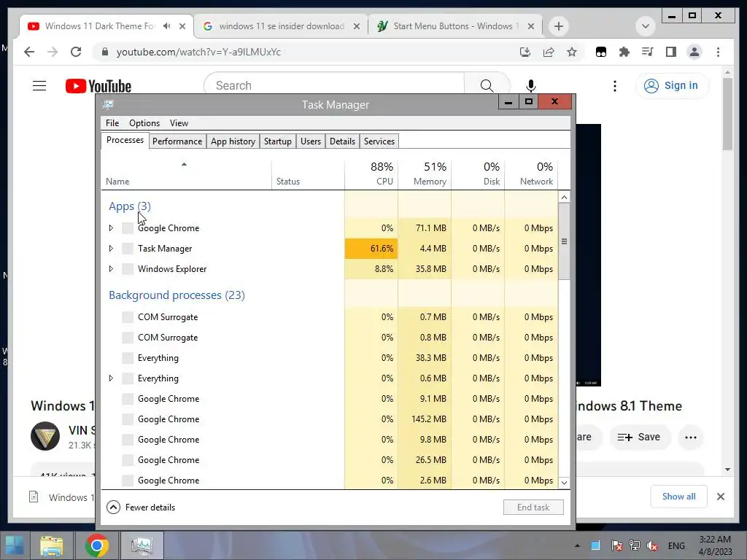Select the COM Surrogate 0.7 MB row
Viewport: 747px width, 560px height.
(x=329, y=317)
